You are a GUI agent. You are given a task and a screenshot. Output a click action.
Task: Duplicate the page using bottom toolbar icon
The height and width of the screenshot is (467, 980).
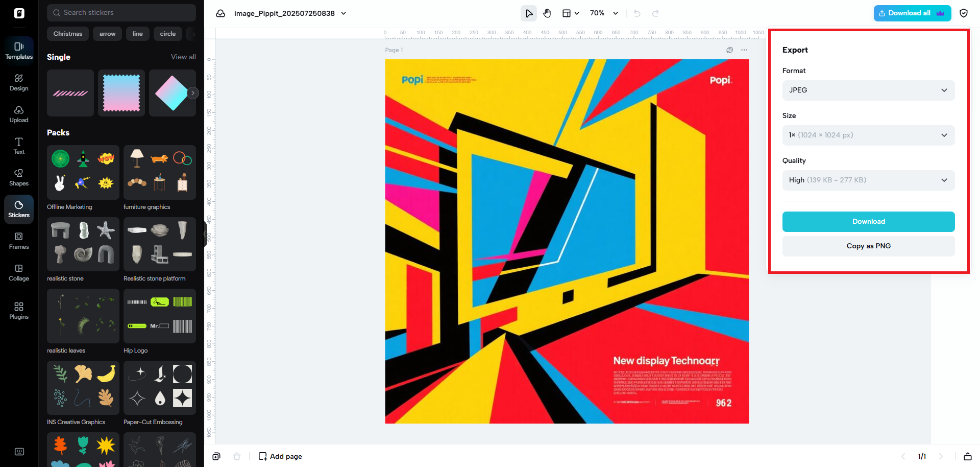[x=216, y=456]
